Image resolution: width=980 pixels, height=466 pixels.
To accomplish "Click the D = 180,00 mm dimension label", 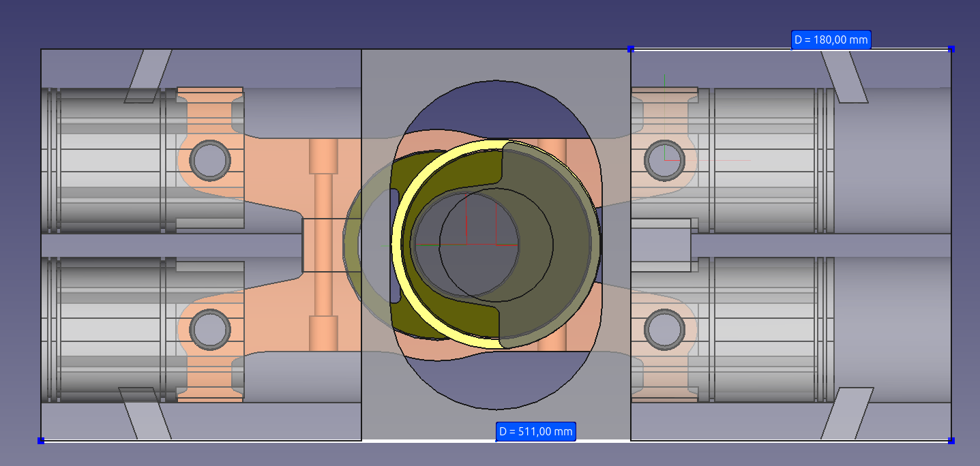I will click(x=831, y=40).
